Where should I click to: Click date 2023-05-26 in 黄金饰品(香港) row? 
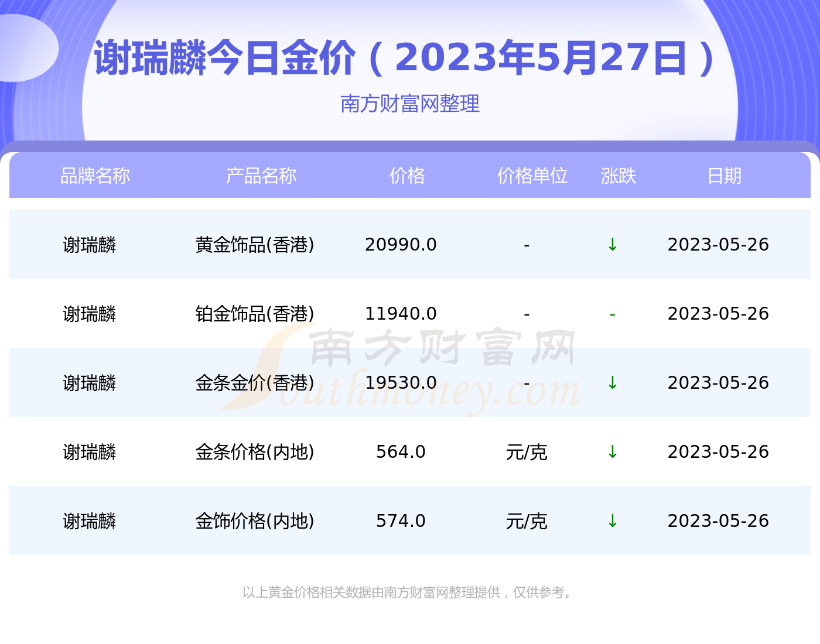click(x=718, y=245)
